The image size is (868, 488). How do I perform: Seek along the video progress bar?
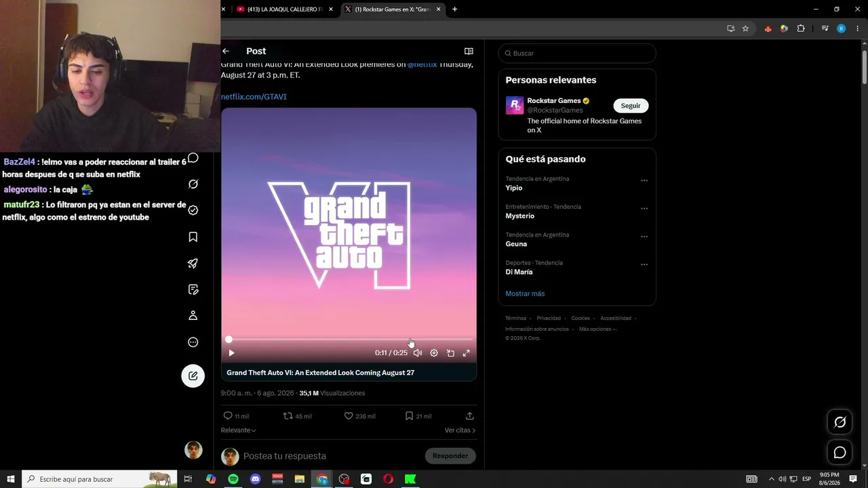tap(349, 339)
